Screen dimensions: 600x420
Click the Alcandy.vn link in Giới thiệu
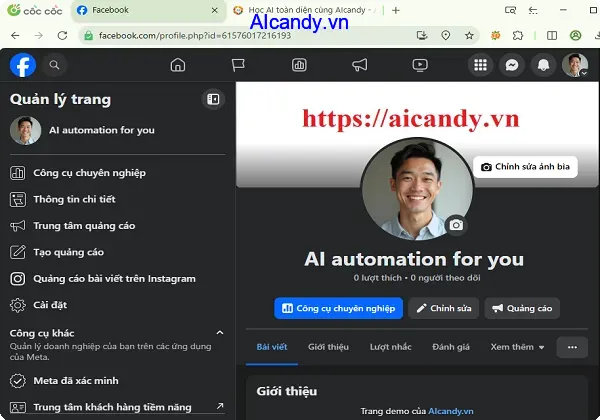click(451, 411)
